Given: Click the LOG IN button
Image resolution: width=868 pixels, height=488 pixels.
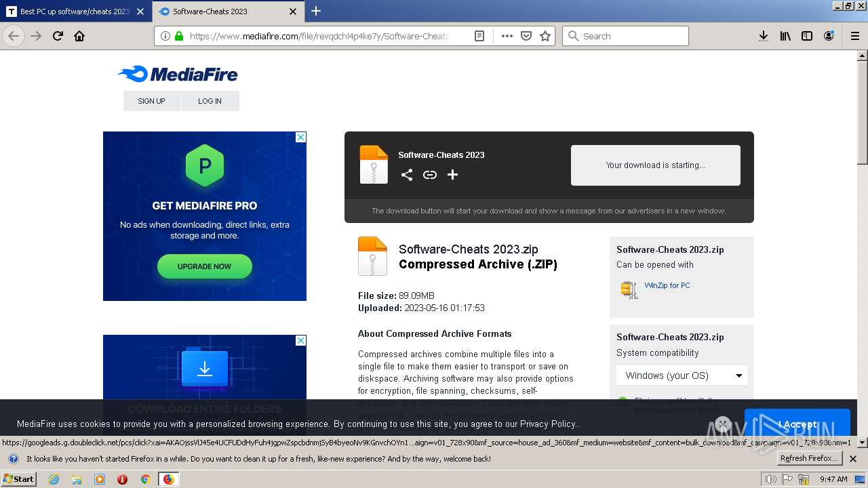Looking at the screenshot, I should point(210,101).
